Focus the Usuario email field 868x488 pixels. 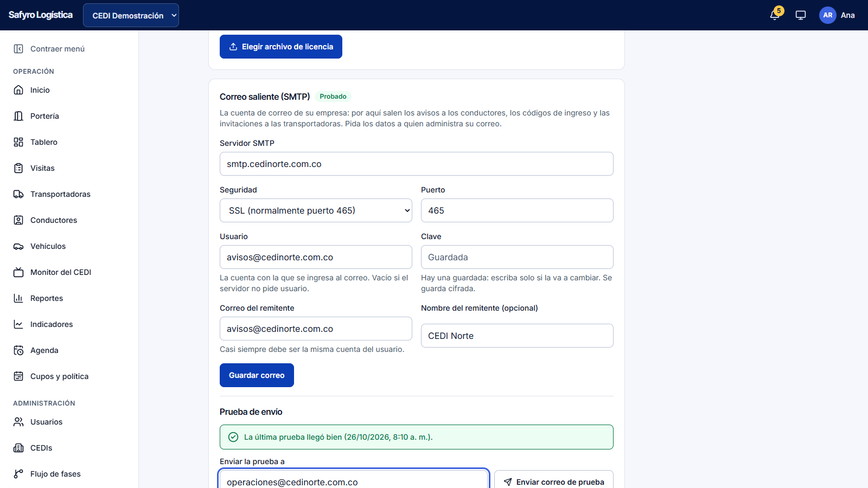(x=316, y=257)
